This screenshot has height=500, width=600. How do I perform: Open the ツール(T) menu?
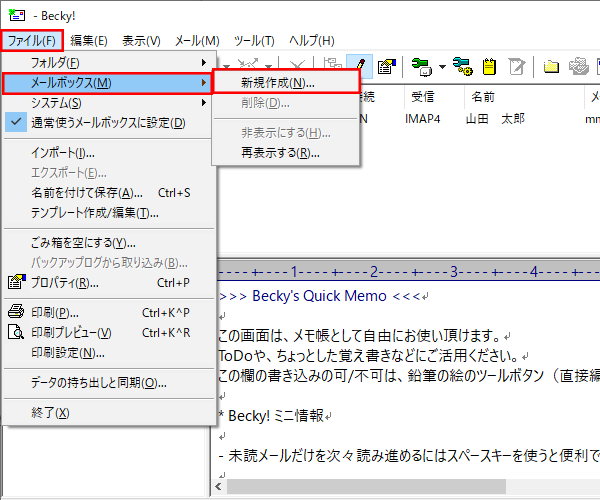pyautogui.click(x=254, y=41)
